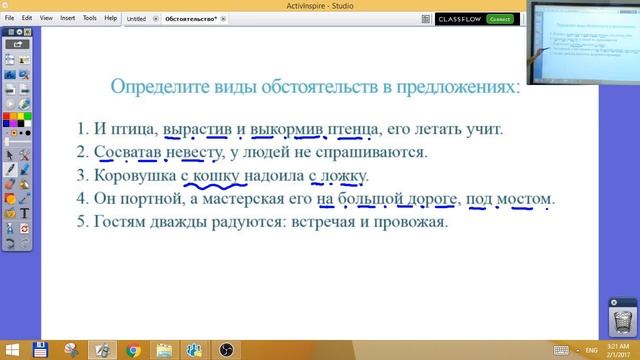Click the ClassFlow Connect button
The width and height of the screenshot is (640, 360).
click(500, 19)
